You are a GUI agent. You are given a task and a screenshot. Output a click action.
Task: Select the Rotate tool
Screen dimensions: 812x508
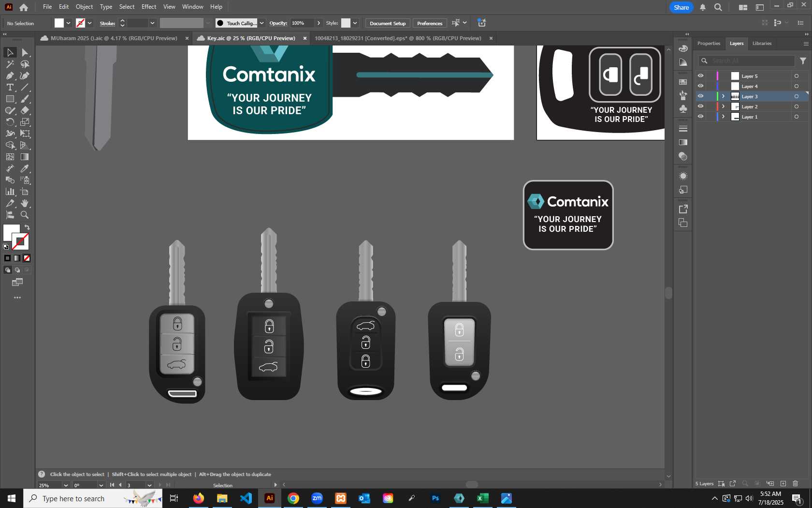tap(10, 122)
